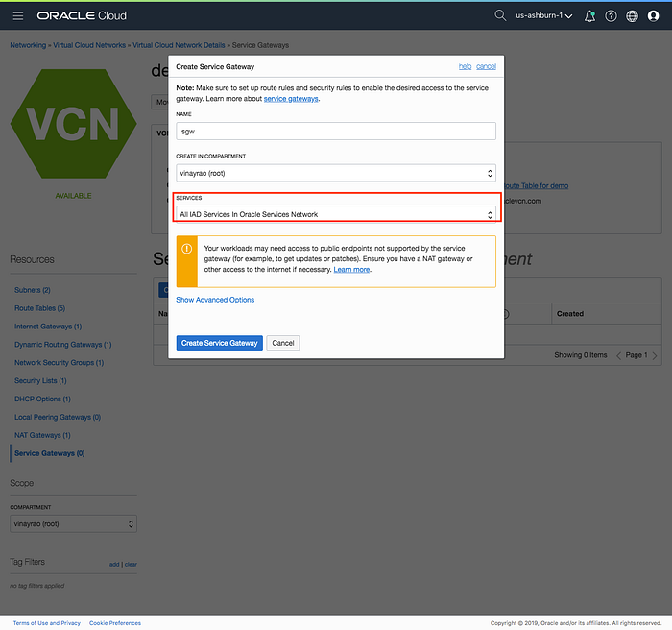
Task: Click add tag filter link
Action: (x=114, y=564)
